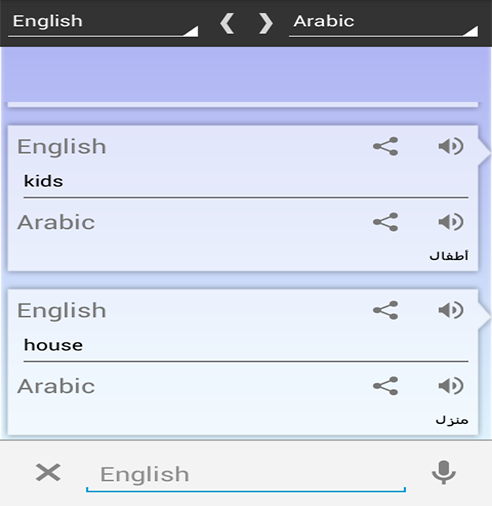Focus the English text input field
This screenshot has height=506, width=492.
246,475
